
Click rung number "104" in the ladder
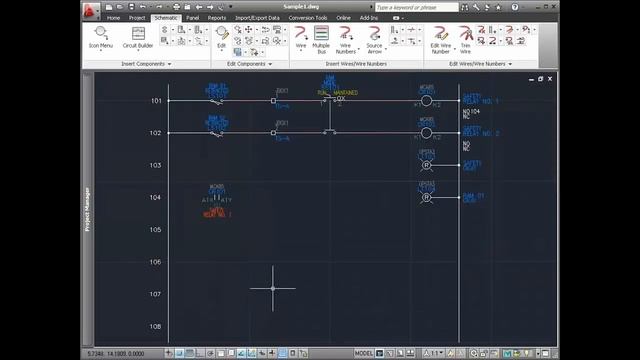(155, 197)
